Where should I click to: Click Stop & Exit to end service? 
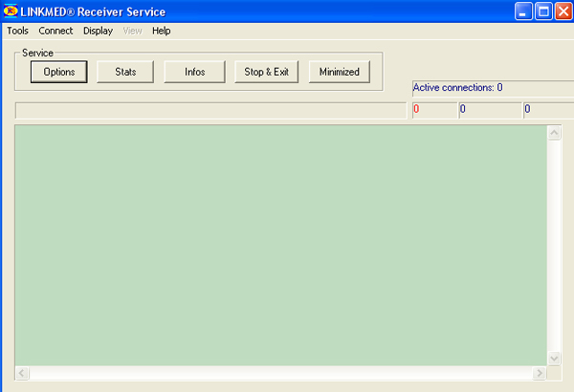pyautogui.click(x=266, y=72)
